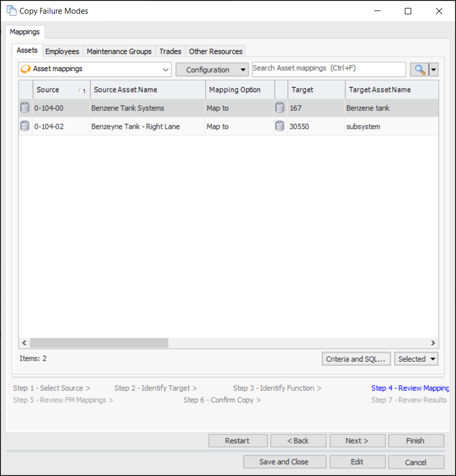This screenshot has height=476, width=456.
Task: Open the Maintenance Groups tab
Action: [x=119, y=51]
